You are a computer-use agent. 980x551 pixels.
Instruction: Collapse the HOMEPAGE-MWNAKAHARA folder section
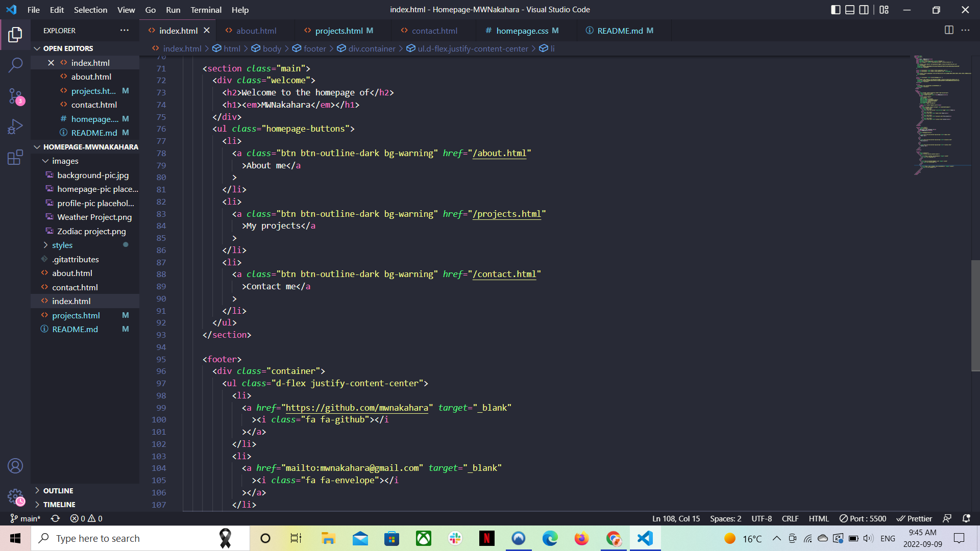tap(85, 147)
